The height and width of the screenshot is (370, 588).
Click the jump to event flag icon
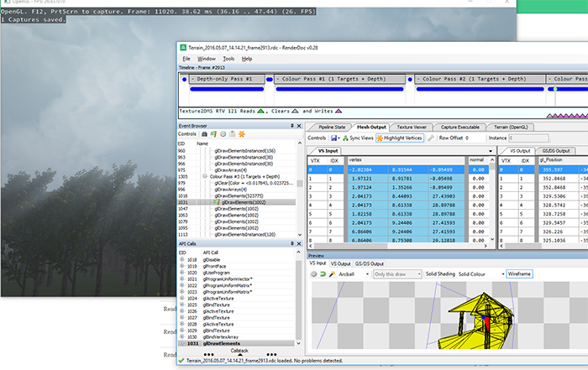(213, 134)
